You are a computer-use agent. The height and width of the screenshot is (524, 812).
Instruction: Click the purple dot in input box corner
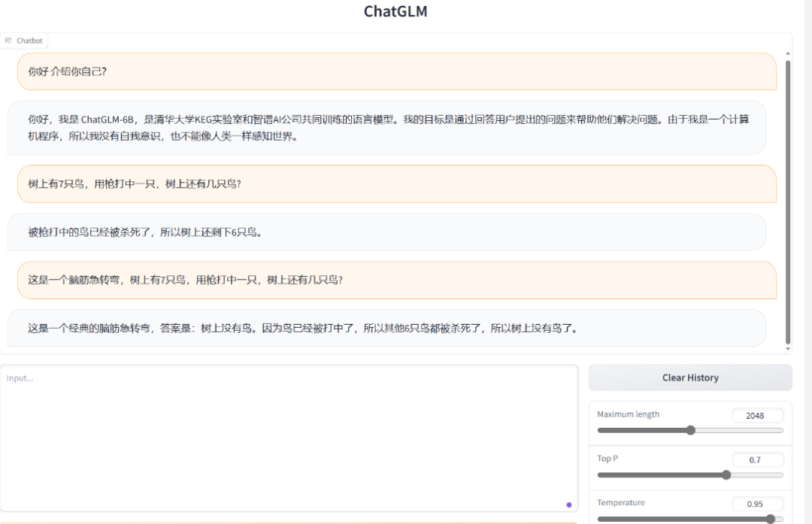568,505
